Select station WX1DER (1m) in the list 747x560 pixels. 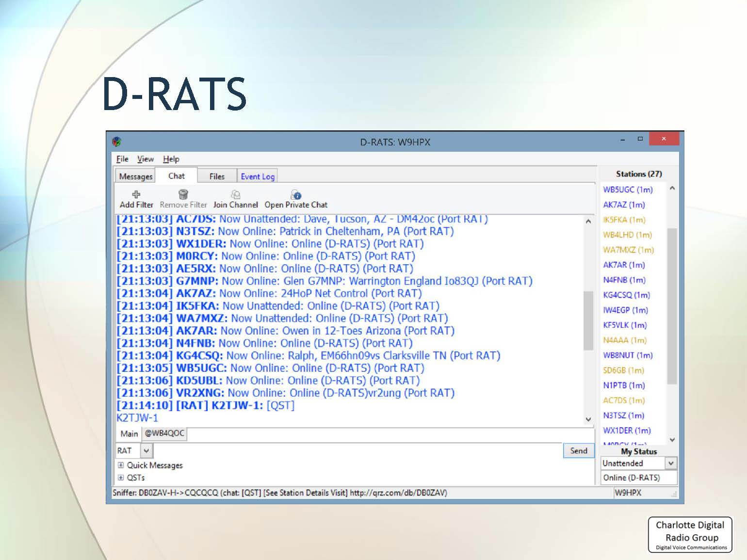(x=627, y=430)
